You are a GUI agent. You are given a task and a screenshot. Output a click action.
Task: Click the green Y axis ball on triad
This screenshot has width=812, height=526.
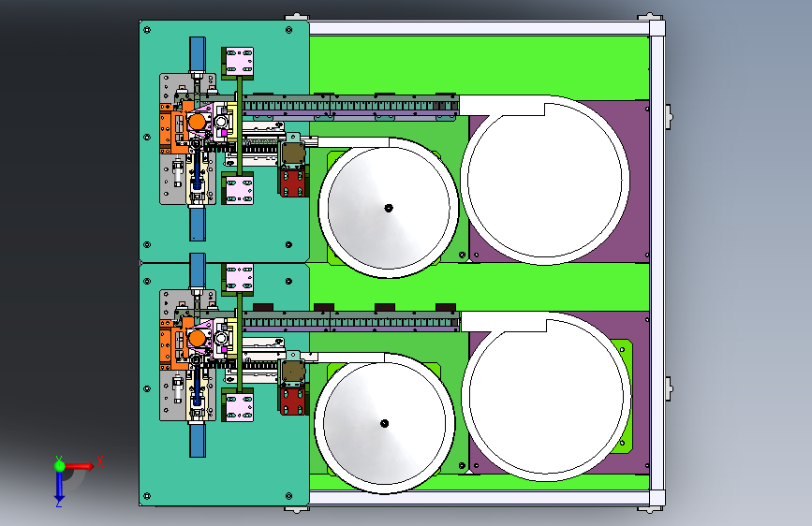pos(60,465)
